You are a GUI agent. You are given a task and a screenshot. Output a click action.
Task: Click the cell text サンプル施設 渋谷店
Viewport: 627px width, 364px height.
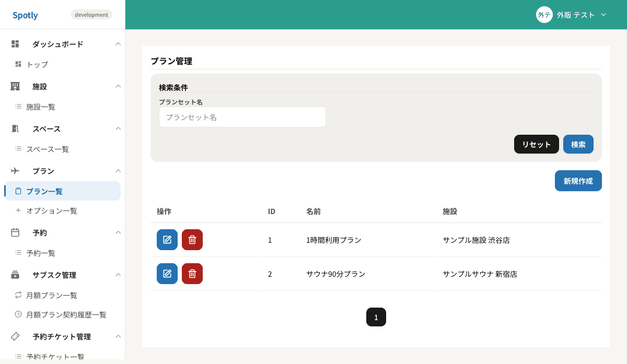pyautogui.click(x=476, y=240)
